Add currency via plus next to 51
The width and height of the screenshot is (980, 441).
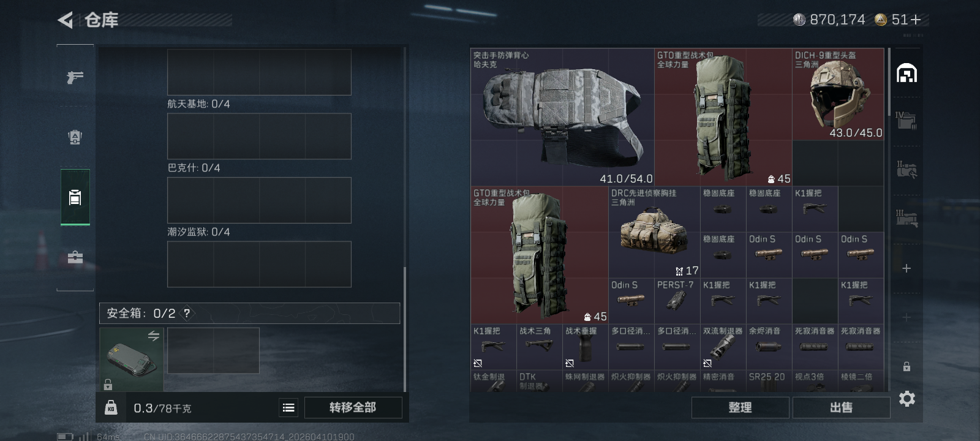pyautogui.click(x=916, y=20)
